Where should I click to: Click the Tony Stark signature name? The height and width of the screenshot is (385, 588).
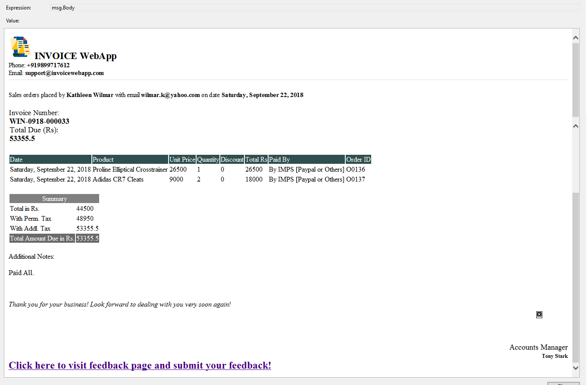tap(555, 356)
